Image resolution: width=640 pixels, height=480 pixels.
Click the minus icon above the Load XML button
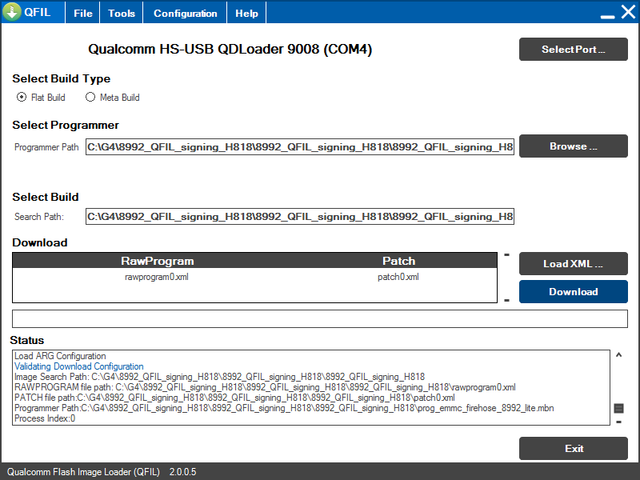[x=507, y=255]
